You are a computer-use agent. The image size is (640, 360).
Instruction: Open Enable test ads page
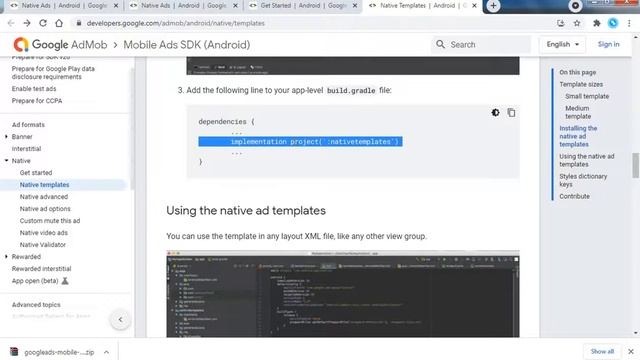point(34,89)
